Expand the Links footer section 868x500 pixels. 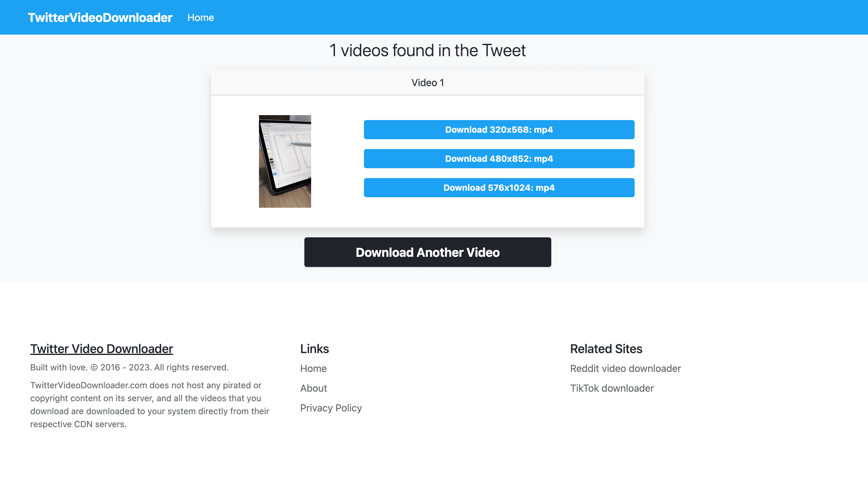pos(315,348)
